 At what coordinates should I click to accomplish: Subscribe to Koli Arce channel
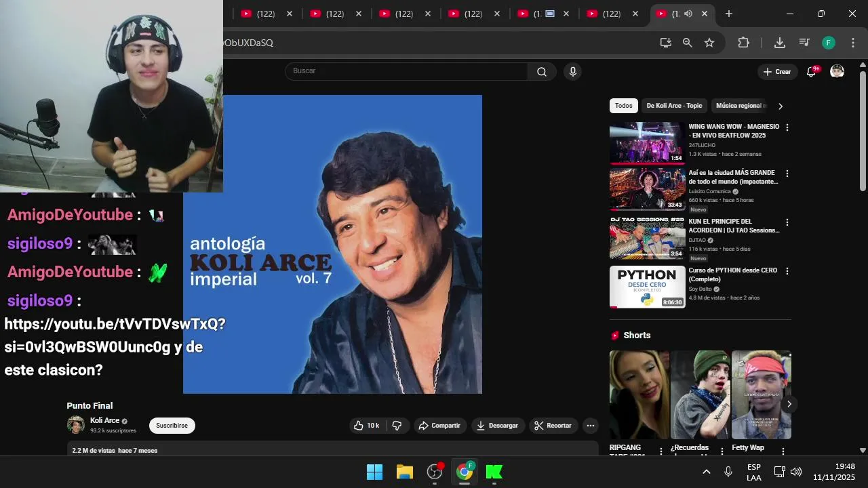[172, 426]
